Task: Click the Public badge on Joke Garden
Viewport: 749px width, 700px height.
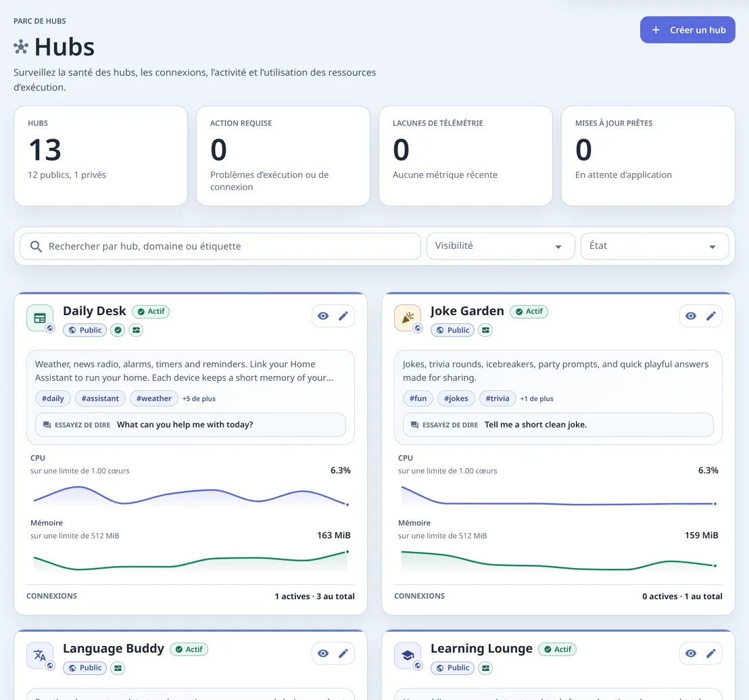Action: tap(452, 330)
